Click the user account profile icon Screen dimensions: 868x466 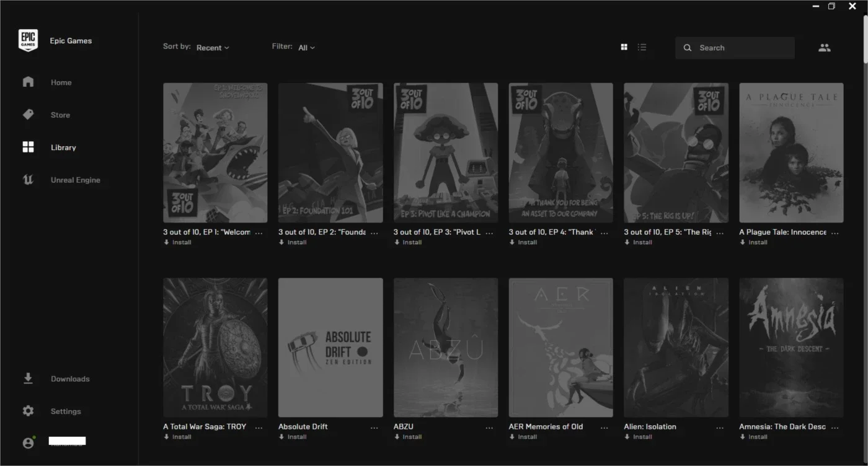29,442
